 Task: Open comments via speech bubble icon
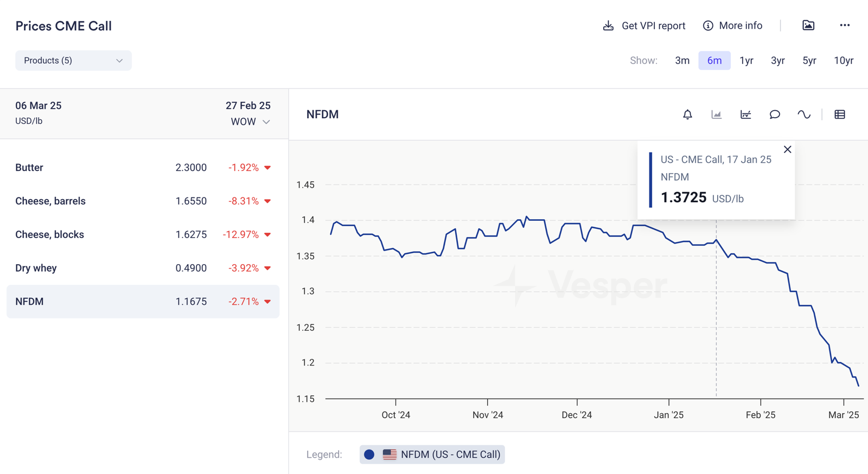pyautogui.click(x=775, y=114)
